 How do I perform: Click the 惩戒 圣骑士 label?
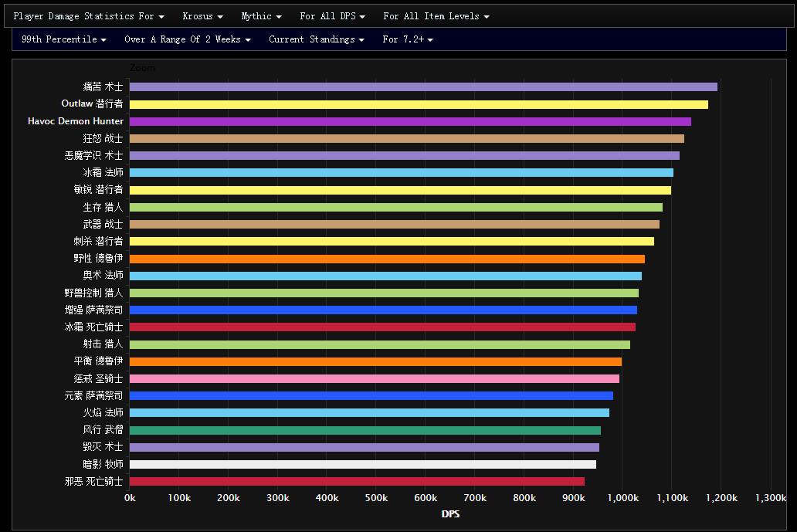click(98, 378)
